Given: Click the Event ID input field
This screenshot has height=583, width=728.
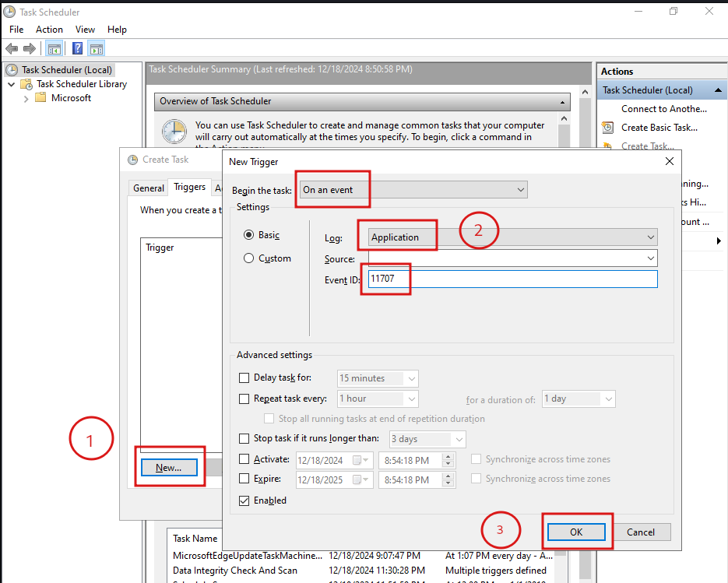Looking at the screenshot, I should pyautogui.click(x=512, y=279).
